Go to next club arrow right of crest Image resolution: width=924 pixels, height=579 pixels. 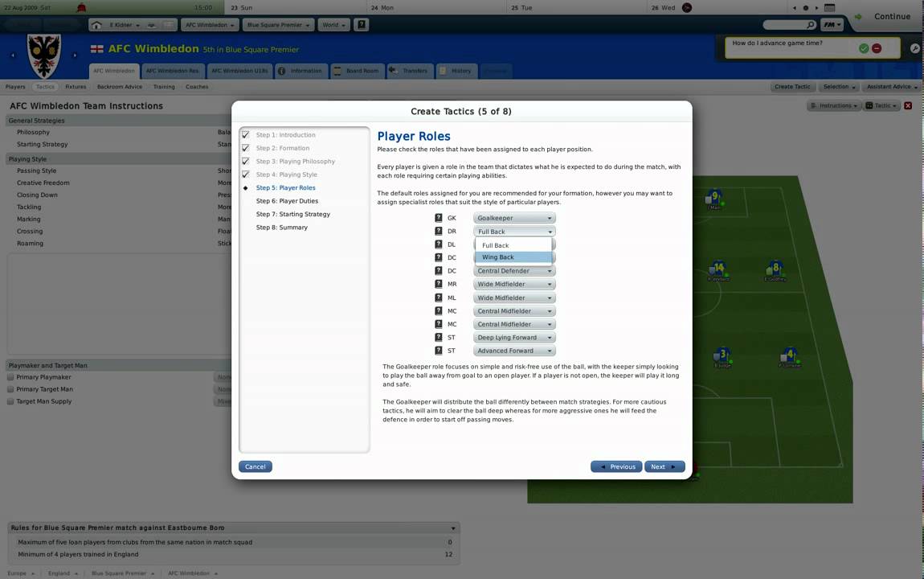75,55
